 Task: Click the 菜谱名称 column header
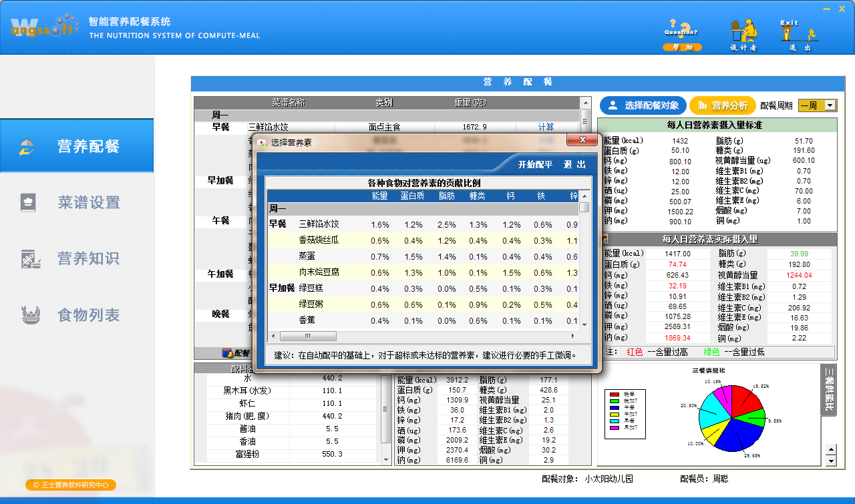(288, 103)
